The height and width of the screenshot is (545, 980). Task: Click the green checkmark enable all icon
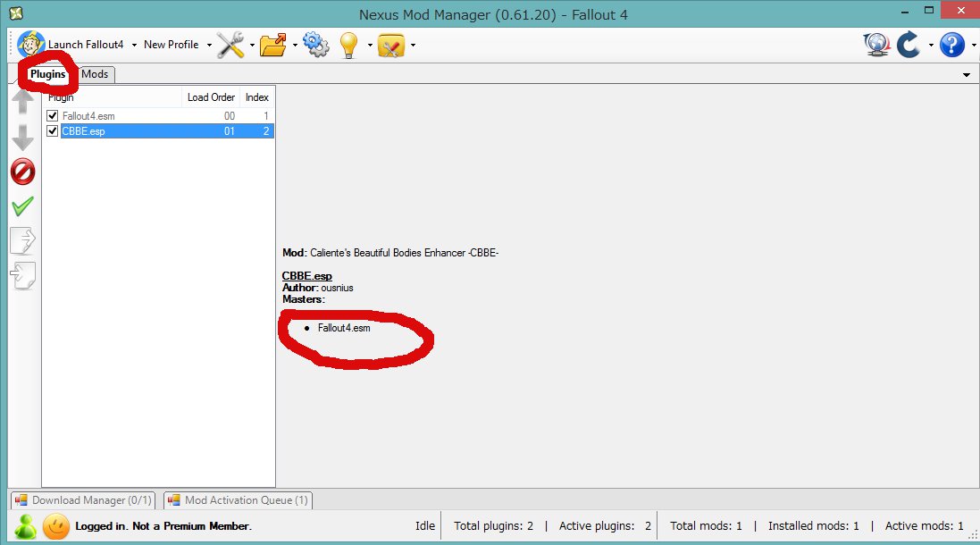[23, 205]
